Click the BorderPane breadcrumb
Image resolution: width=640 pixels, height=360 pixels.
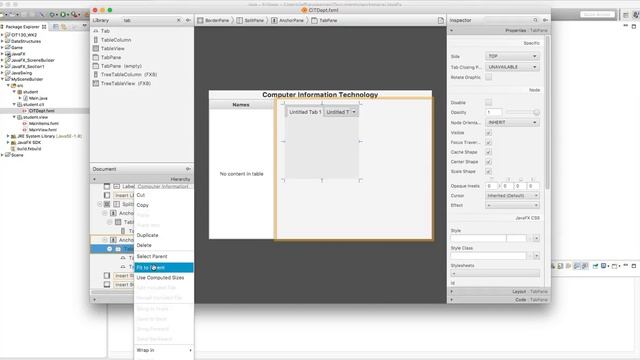tap(213, 20)
